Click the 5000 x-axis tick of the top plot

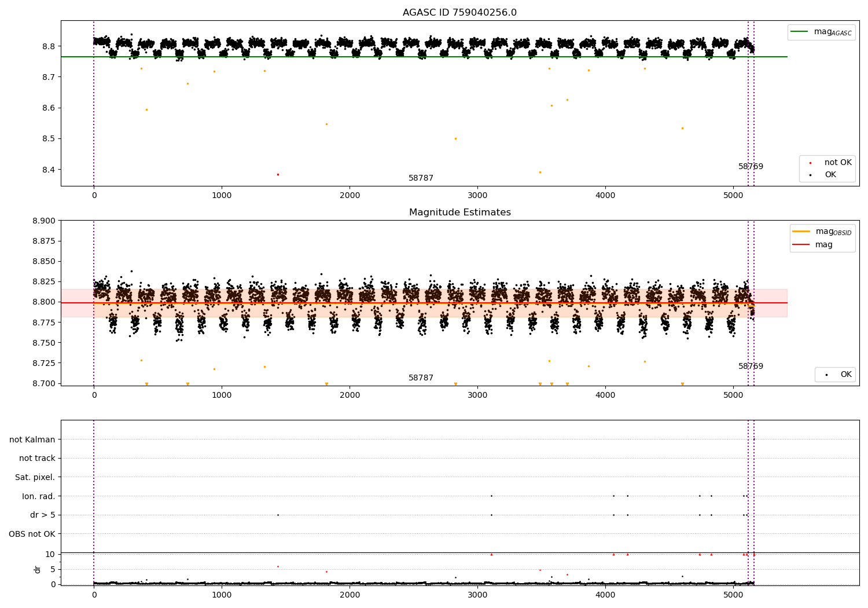733,196
